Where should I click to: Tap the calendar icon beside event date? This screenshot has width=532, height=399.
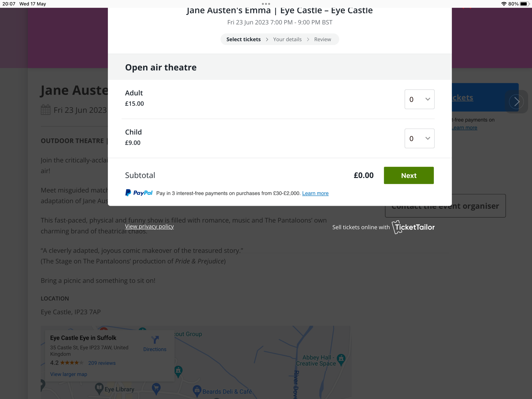(x=45, y=110)
